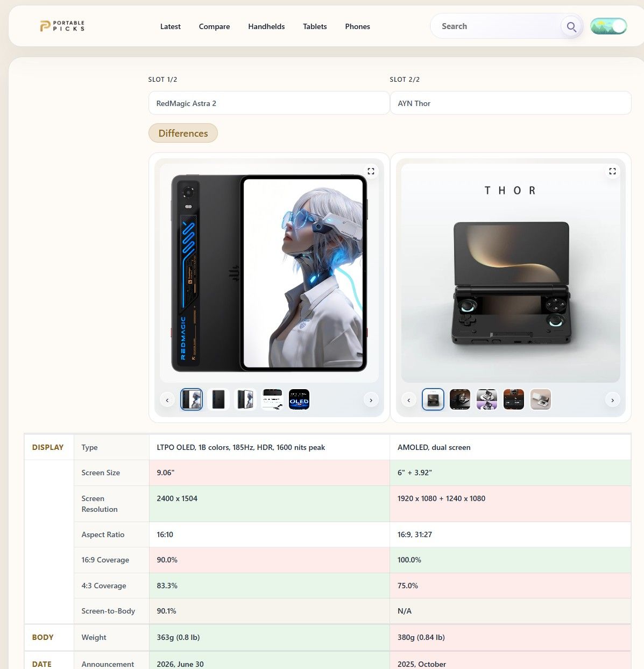Click the 'SLOT 2/2' label
The height and width of the screenshot is (669, 644).
(405, 79)
